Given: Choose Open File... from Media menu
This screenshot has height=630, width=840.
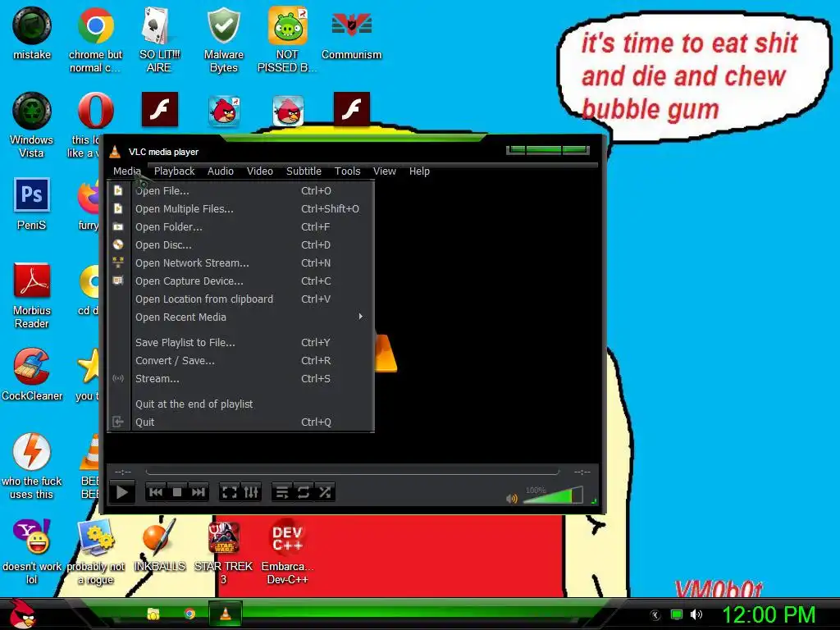Looking at the screenshot, I should coord(240,190).
